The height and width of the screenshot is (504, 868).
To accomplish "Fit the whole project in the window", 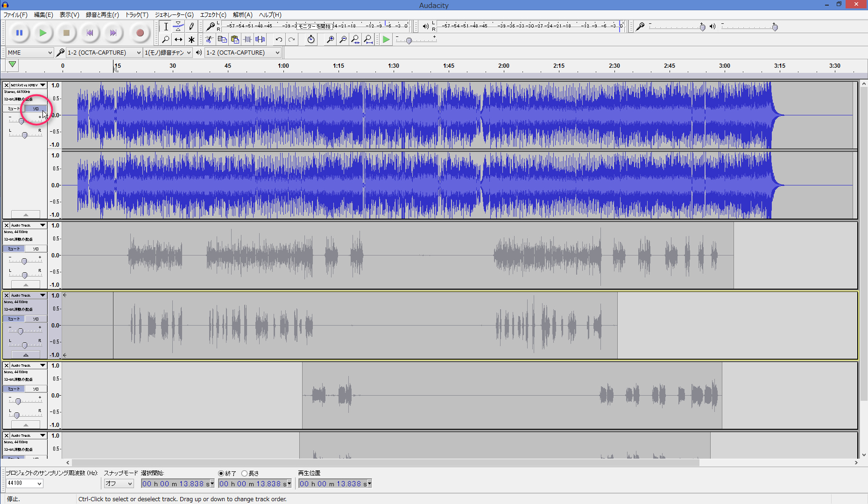I will pos(368,40).
